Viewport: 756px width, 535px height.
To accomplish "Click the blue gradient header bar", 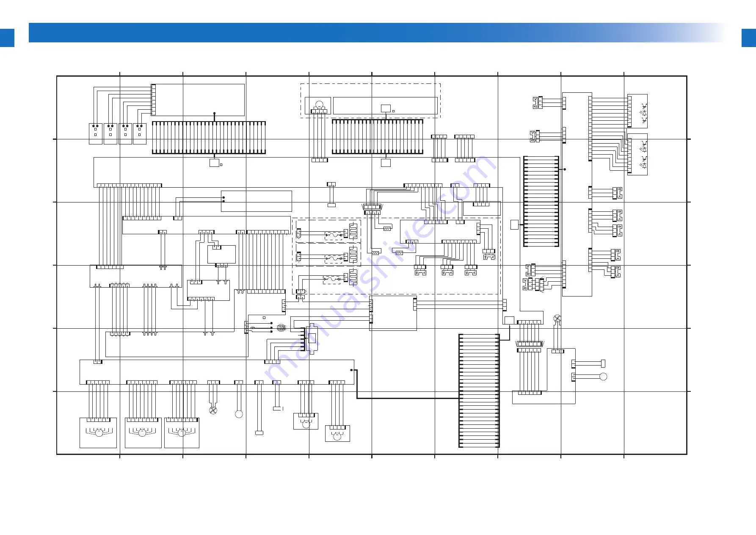I will 378,33.
